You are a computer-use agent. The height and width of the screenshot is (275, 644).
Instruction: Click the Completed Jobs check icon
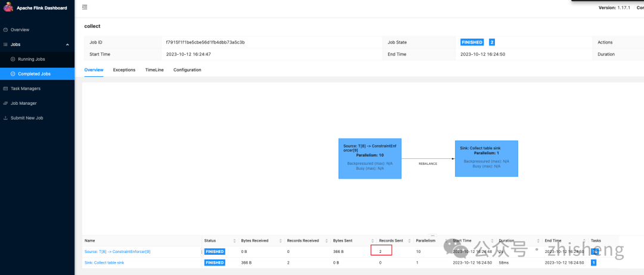coord(13,74)
